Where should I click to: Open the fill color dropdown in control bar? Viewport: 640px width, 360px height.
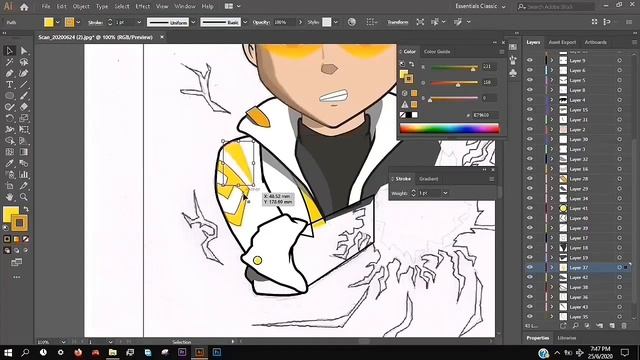(x=58, y=22)
